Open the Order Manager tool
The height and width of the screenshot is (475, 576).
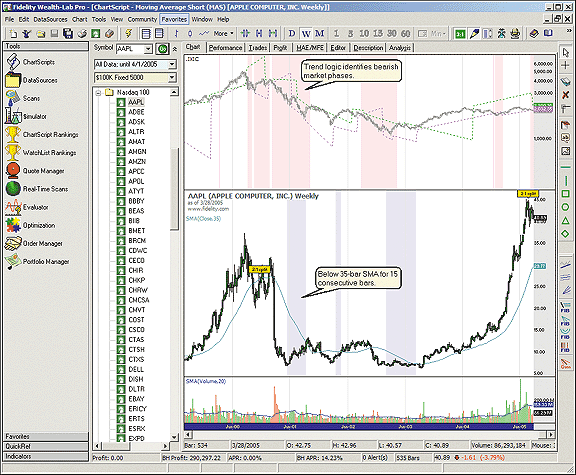tap(34, 244)
